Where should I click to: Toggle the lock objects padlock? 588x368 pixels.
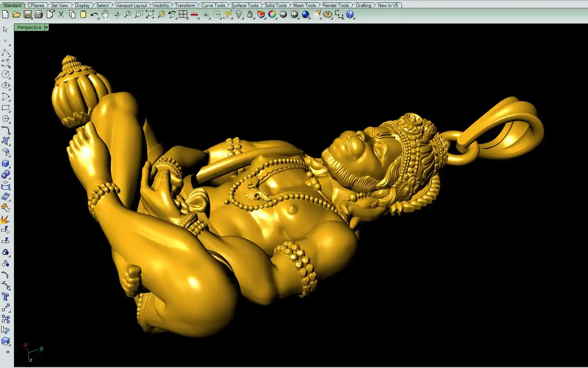pyautogui.click(x=250, y=15)
